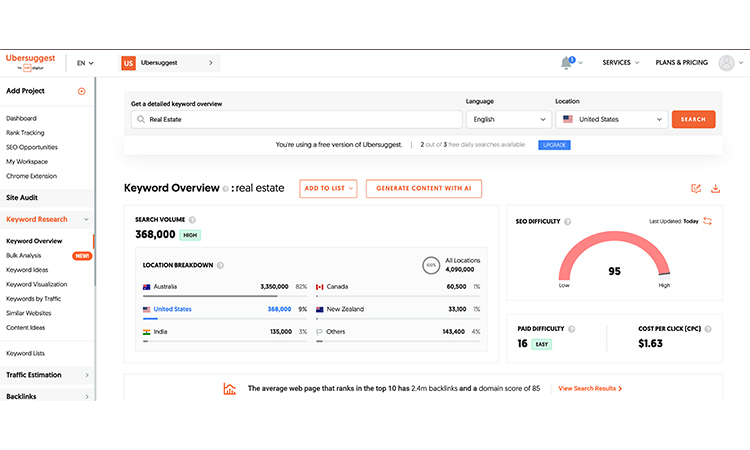Screen dimensions: 750x450
Task: Open Keyword Lists
Action: 25,353
